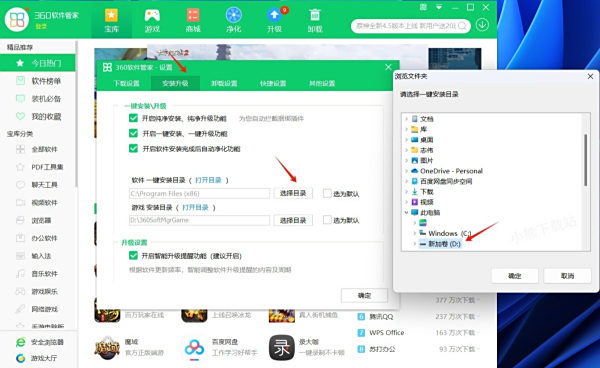Expand the 桌面 tree node arrow

(x=406, y=140)
